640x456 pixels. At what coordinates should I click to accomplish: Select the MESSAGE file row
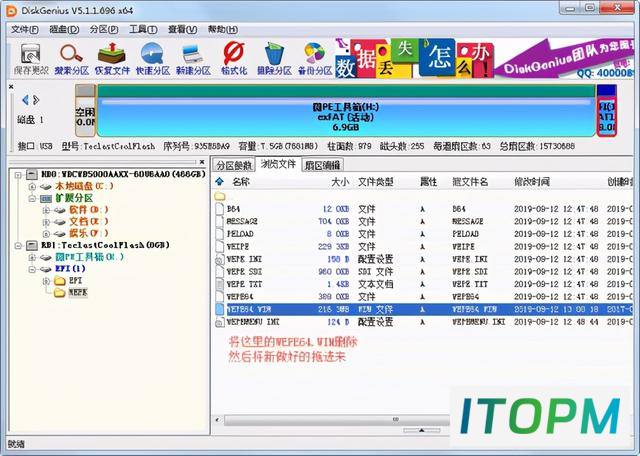click(x=423, y=222)
